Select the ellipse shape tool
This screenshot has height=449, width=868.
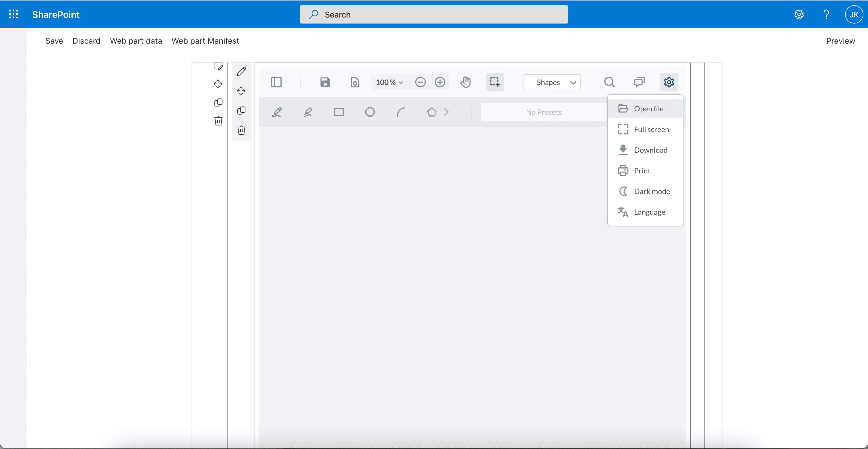pos(370,112)
